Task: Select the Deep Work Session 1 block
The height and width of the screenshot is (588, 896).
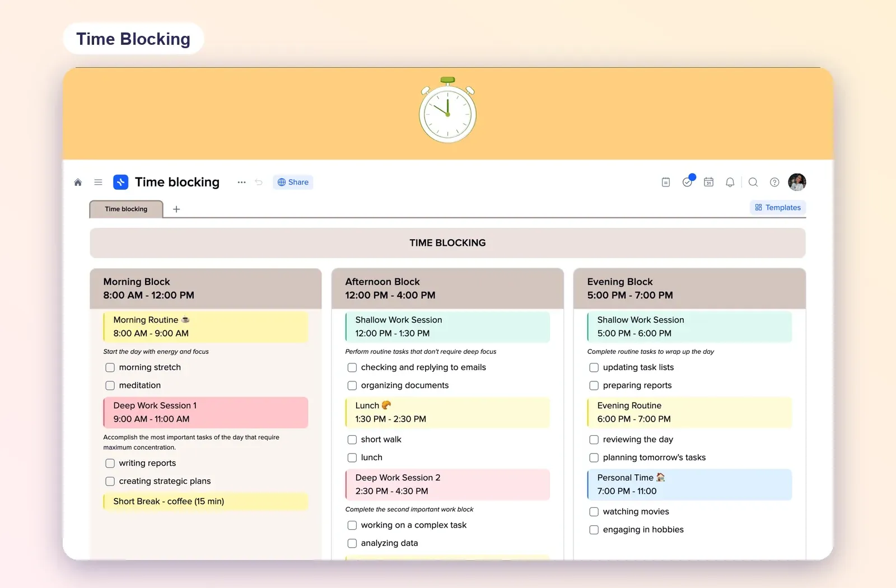Action: click(x=206, y=412)
